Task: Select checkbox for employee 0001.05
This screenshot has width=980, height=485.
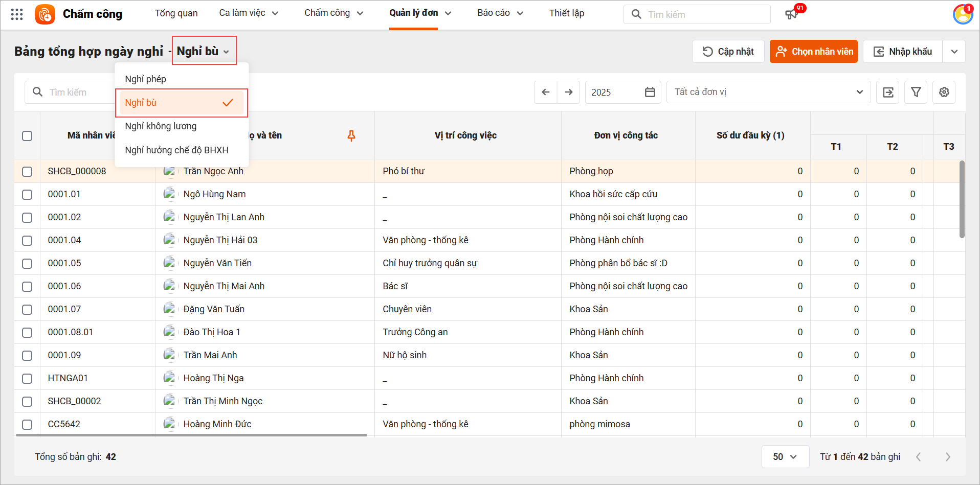Action: click(x=27, y=264)
